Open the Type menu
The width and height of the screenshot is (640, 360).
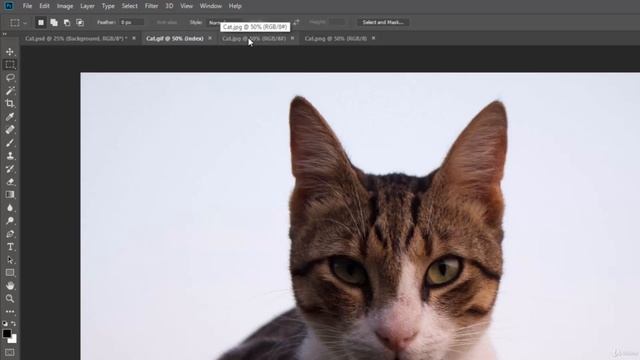click(x=108, y=6)
